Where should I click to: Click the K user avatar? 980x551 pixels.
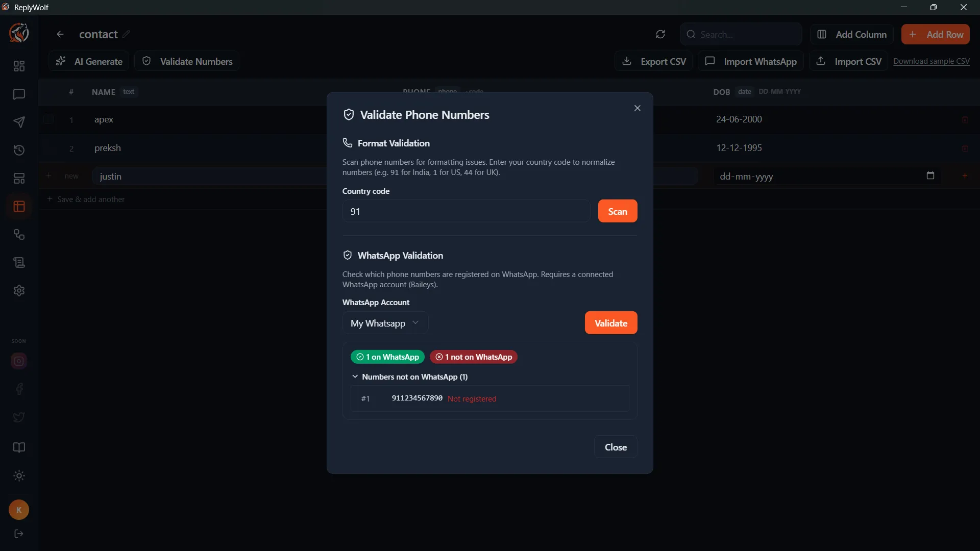tap(19, 510)
